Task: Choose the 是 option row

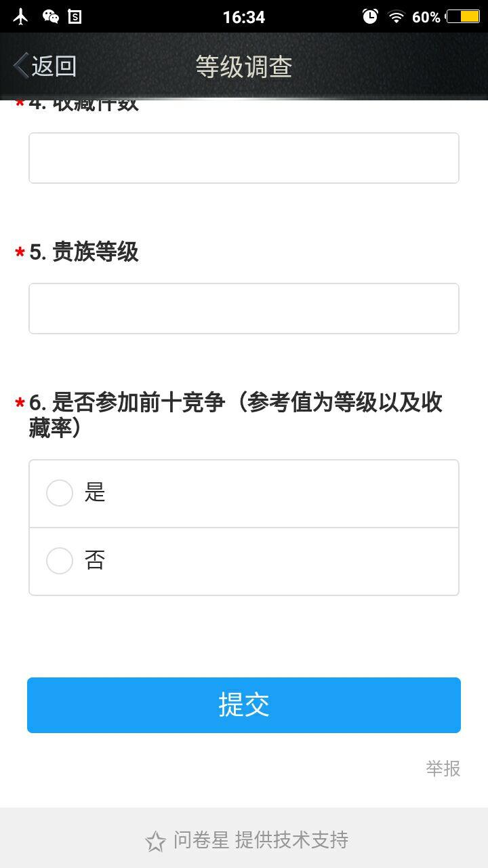Action: [x=244, y=494]
